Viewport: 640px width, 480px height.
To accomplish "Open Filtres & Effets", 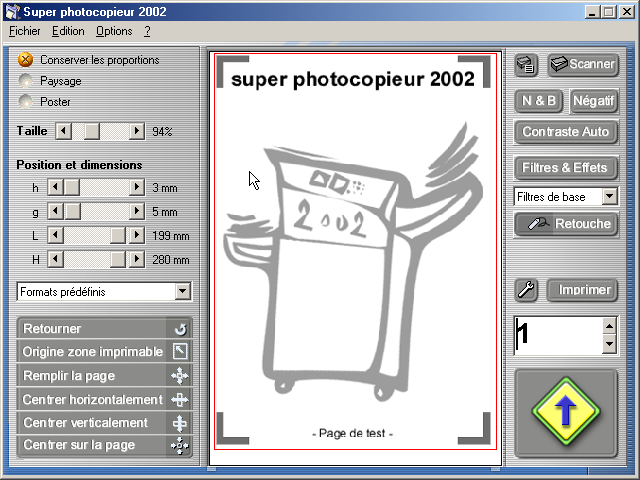I will click(566, 168).
